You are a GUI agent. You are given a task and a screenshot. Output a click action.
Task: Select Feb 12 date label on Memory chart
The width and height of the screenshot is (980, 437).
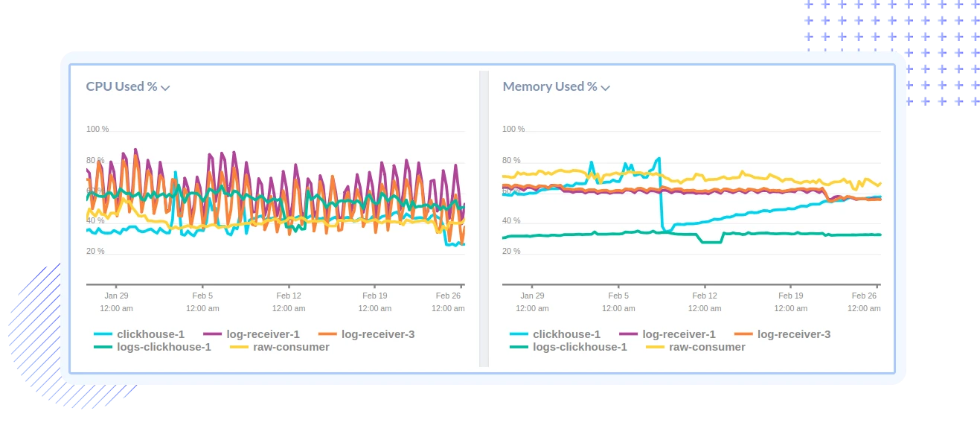(x=705, y=296)
